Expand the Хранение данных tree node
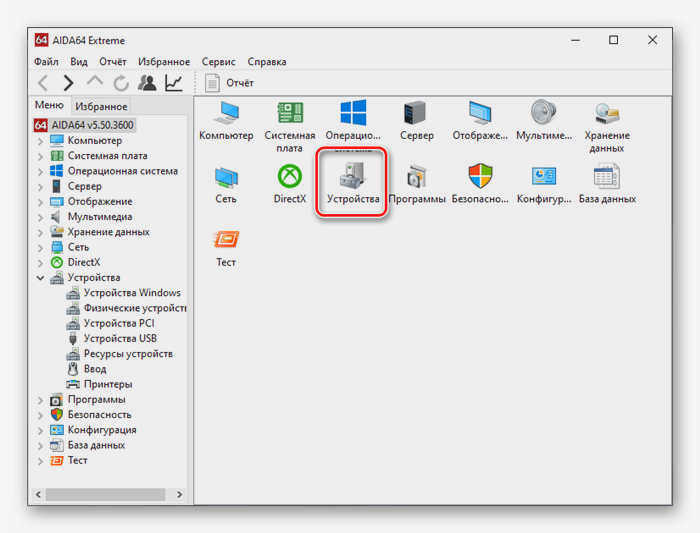The height and width of the screenshot is (533, 700). 41,233
